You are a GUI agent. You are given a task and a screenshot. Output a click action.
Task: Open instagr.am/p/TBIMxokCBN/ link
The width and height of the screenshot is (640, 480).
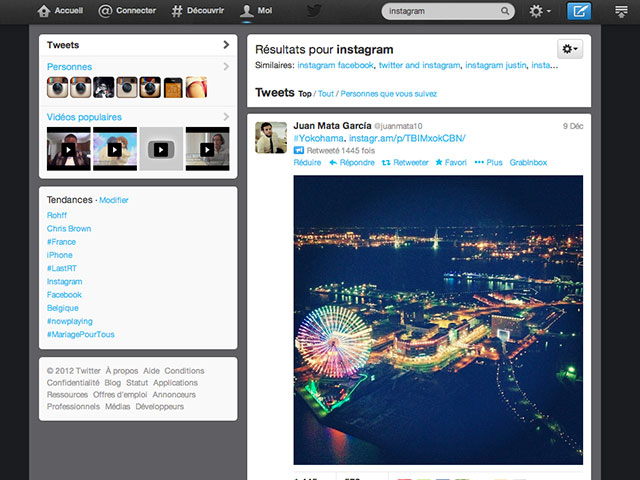(407, 138)
